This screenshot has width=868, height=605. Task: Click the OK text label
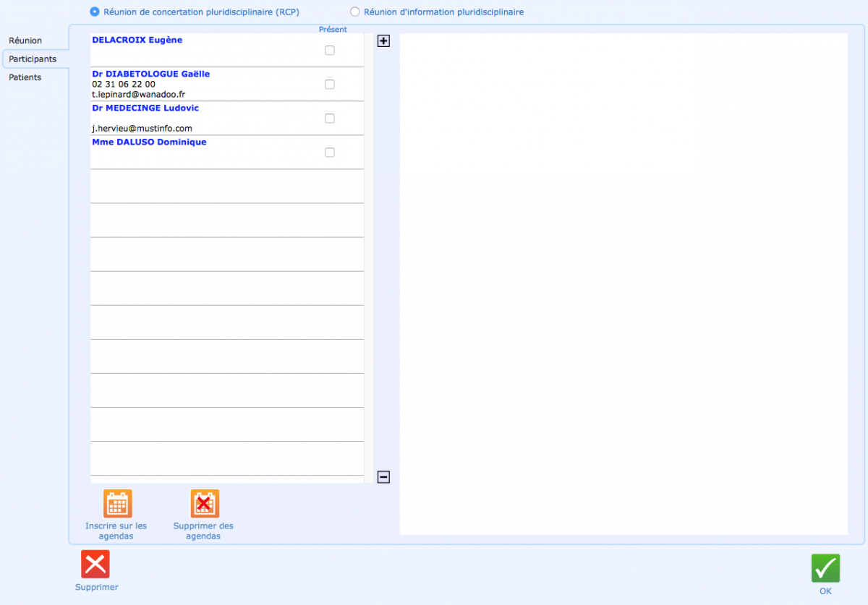[x=825, y=591]
